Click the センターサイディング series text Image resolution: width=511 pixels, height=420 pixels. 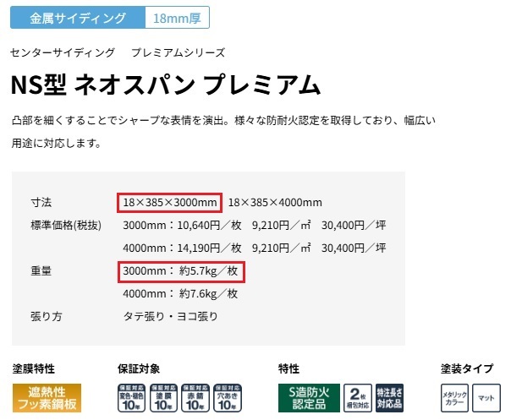63,52
